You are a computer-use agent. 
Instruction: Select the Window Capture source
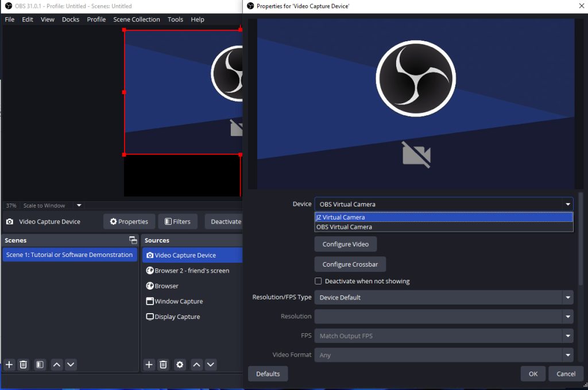(192, 301)
